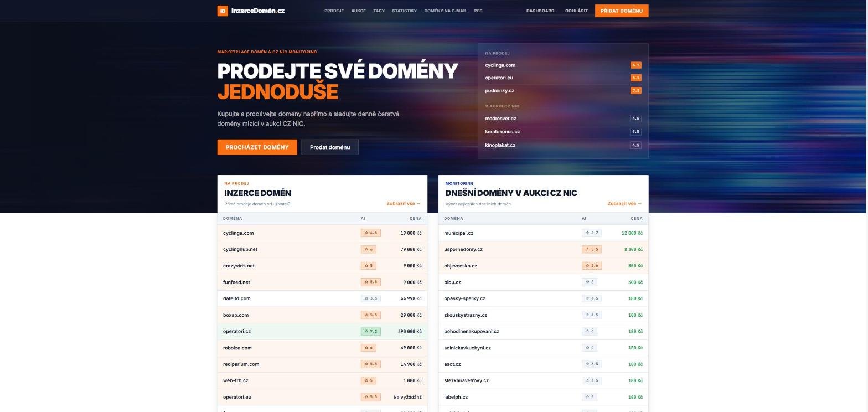868x412 pixels.
Task: Open the solnickavkuchyni.cz auction row
Action: tap(543, 348)
